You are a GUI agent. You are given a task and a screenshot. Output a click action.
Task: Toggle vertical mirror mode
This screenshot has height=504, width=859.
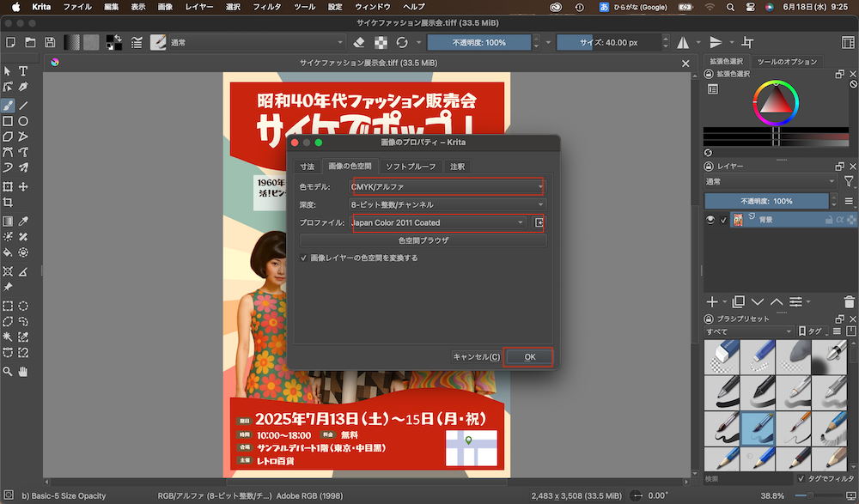[716, 42]
